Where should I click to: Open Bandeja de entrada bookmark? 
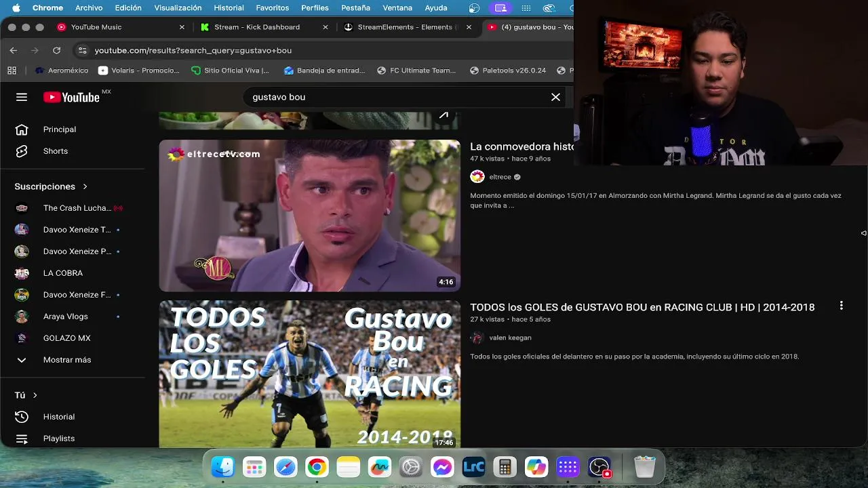click(x=325, y=70)
